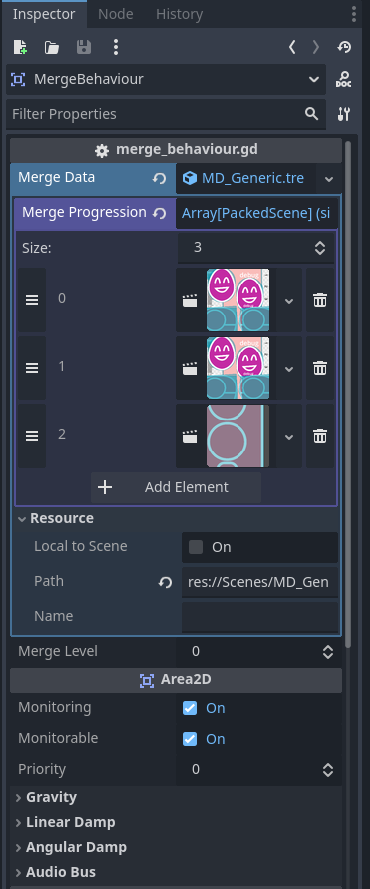Open the Array[PackedScene] value button
Image resolution: width=370 pixels, height=889 pixels.
pos(257,214)
